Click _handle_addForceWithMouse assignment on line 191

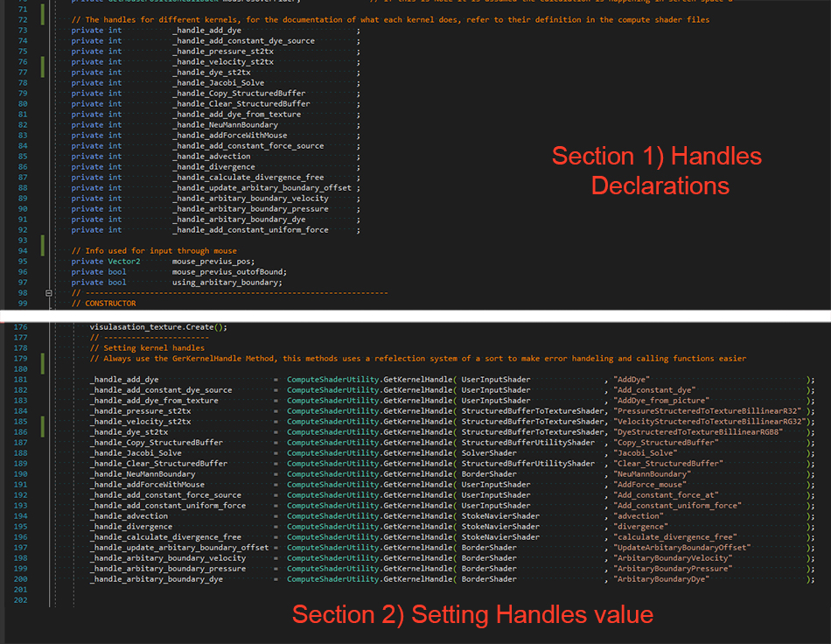(x=147, y=485)
